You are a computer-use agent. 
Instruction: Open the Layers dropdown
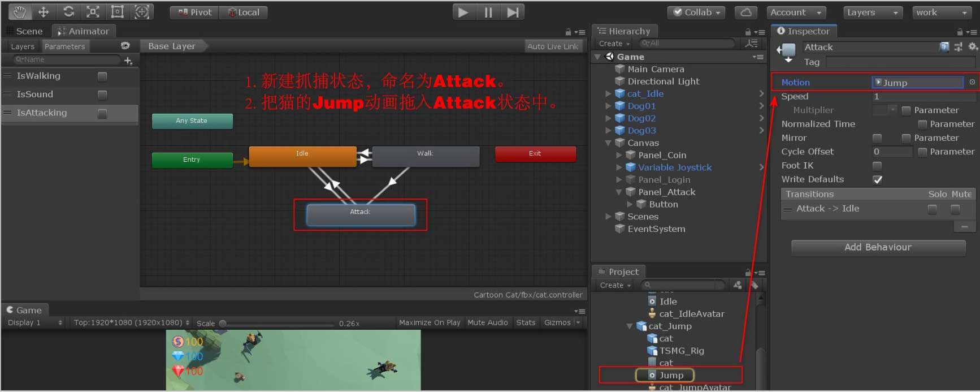873,12
